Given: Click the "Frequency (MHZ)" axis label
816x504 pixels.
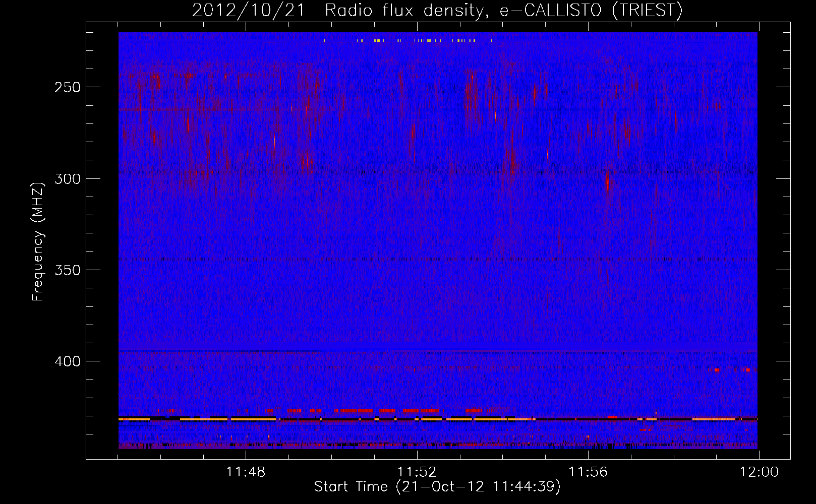Looking at the screenshot, I should 38,241.
